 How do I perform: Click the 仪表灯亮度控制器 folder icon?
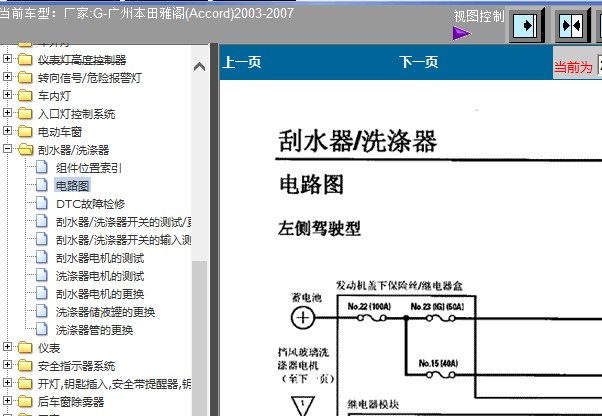(25, 59)
